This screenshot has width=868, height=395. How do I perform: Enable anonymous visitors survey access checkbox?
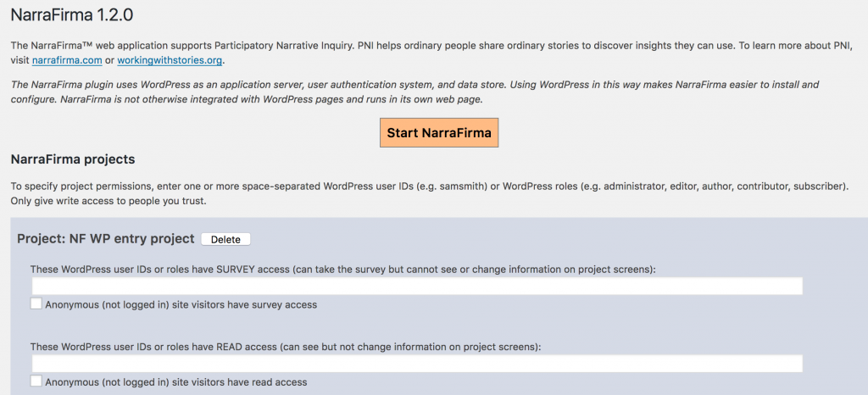click(x=36, y=303)
